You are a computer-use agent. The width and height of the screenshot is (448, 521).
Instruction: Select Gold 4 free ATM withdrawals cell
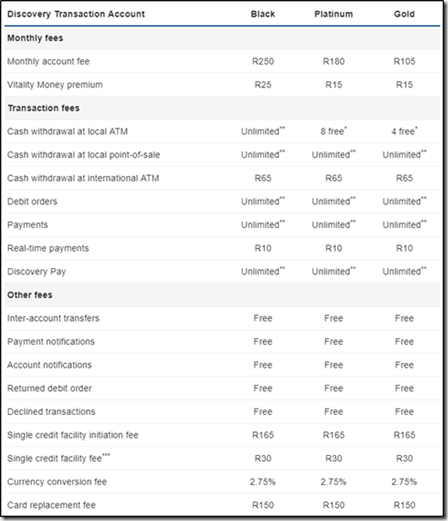pos(404,131)
